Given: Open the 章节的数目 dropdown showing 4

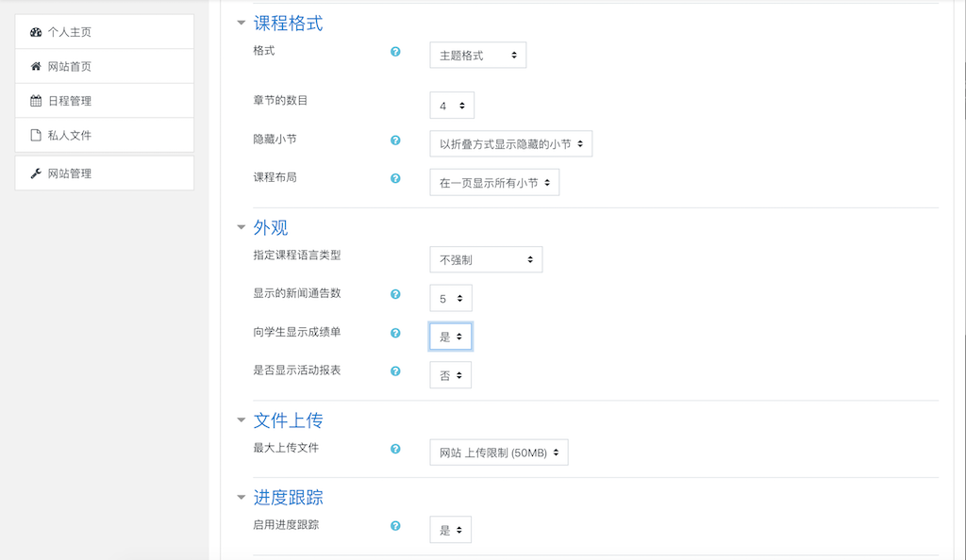Looking at the screenshot, I should tap(452, 106).
